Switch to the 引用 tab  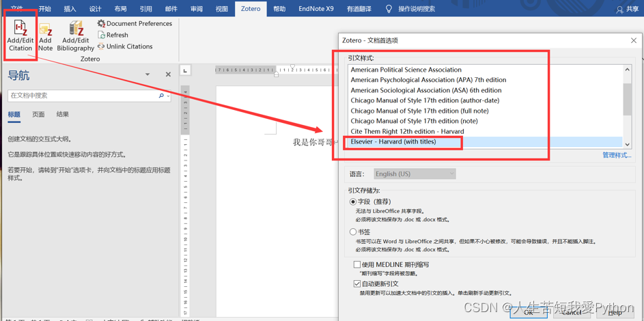click(145, 9)
